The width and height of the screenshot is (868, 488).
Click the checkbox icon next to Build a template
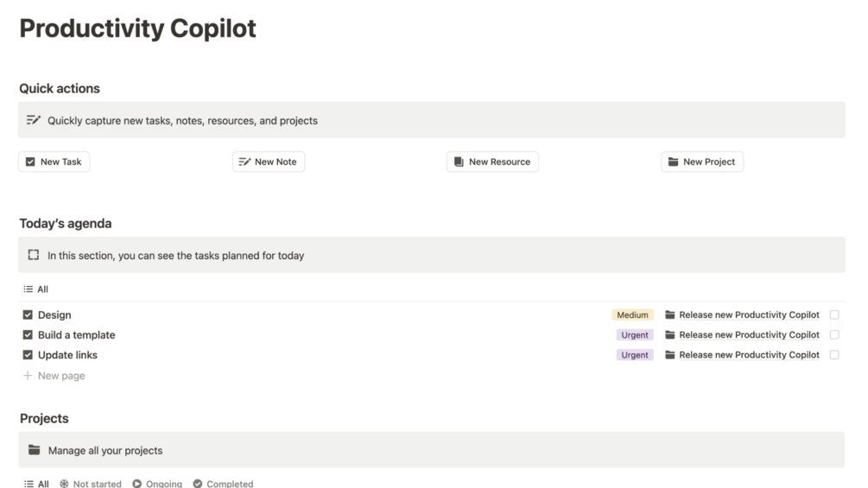click(x=28, y=335)
